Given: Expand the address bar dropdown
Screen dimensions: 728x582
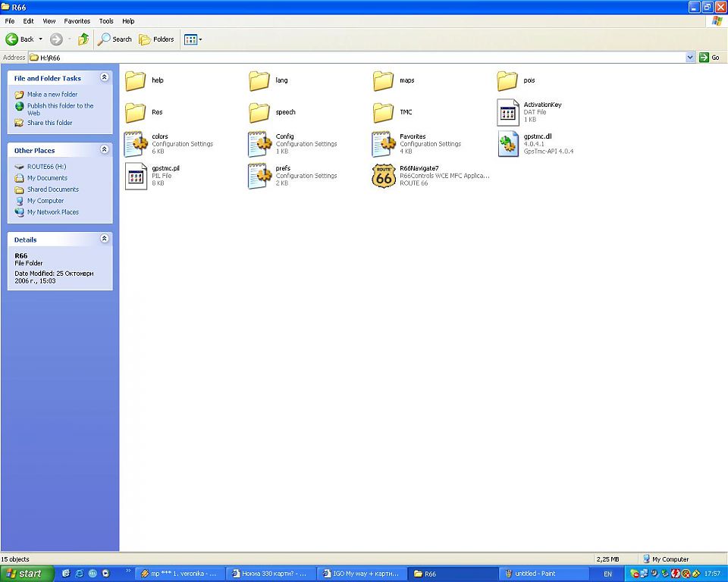Looking at the screenshot, I should (690, 58).
